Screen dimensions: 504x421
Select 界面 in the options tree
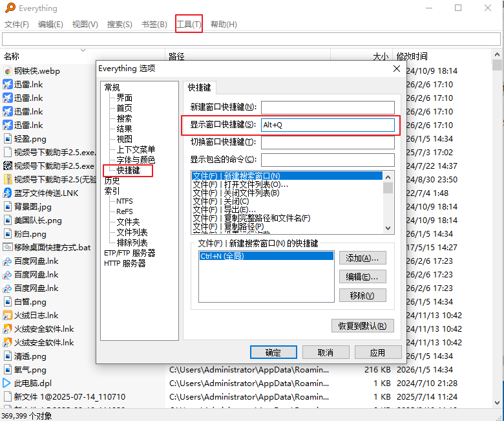coord(125,98)
